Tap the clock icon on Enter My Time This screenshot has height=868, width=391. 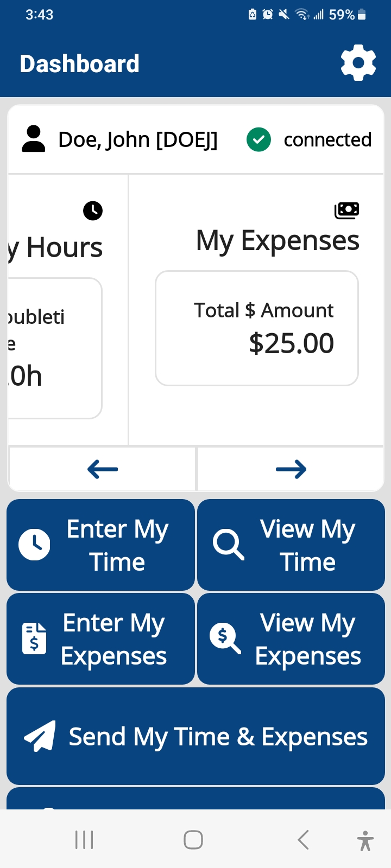34,544
